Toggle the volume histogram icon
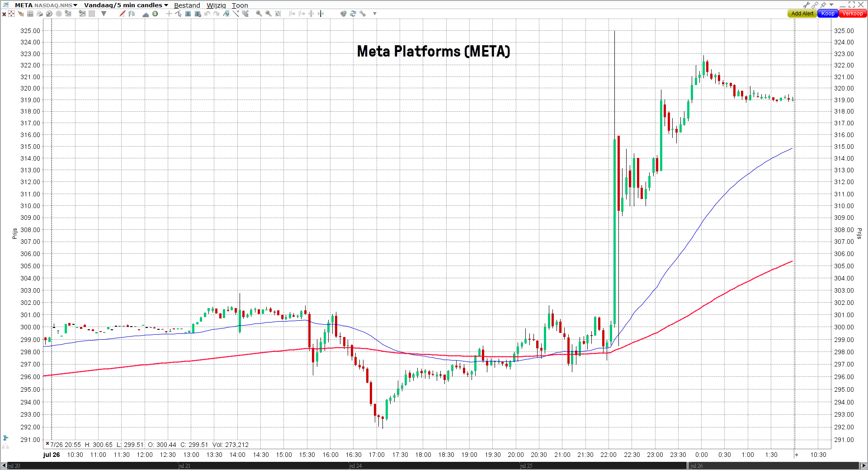This screenshot has width=868, height=470. [x=146, y=14]
